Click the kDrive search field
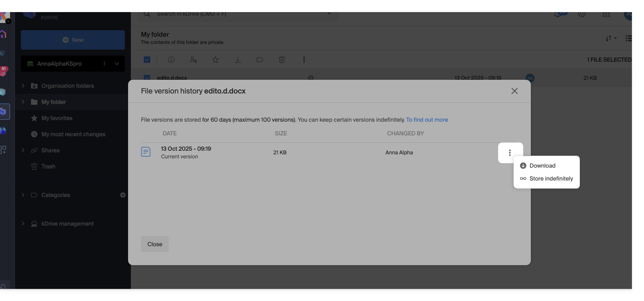644x301 pixels. [238, 14]
